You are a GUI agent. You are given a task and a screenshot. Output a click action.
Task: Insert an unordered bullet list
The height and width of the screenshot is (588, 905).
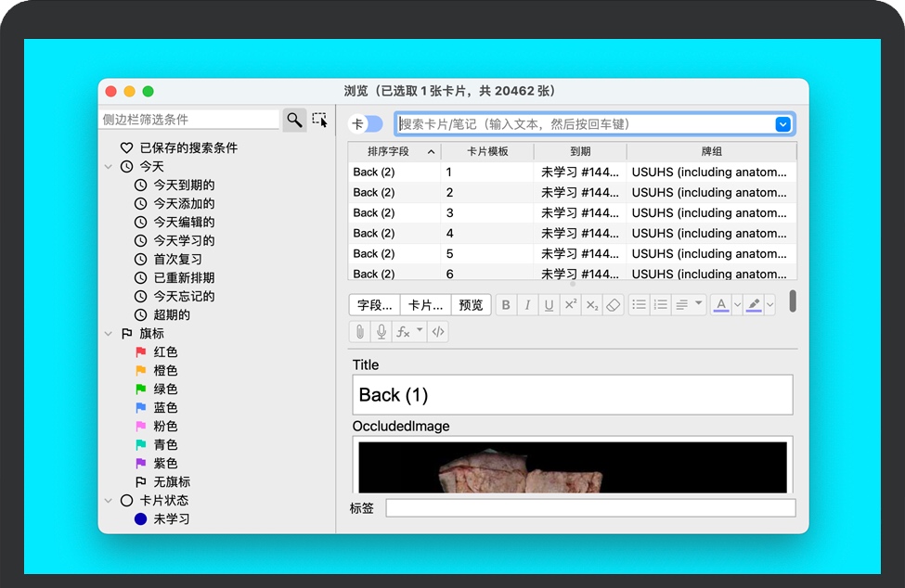639,305
